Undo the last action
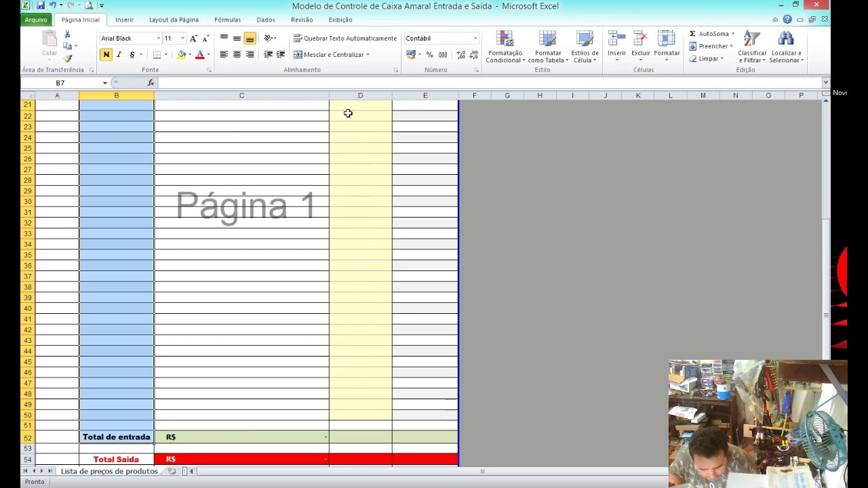The width and height of the screenshot is (868, 488). (53, 5)
